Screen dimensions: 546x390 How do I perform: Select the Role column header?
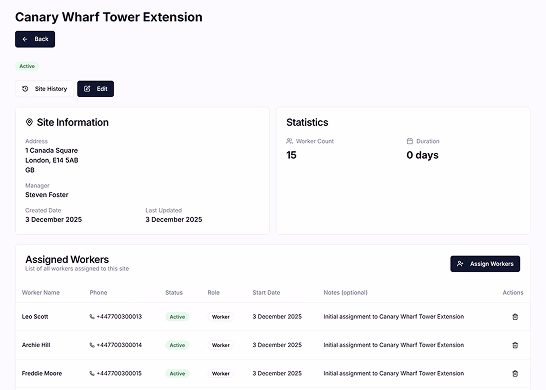[x=213, y=292]
